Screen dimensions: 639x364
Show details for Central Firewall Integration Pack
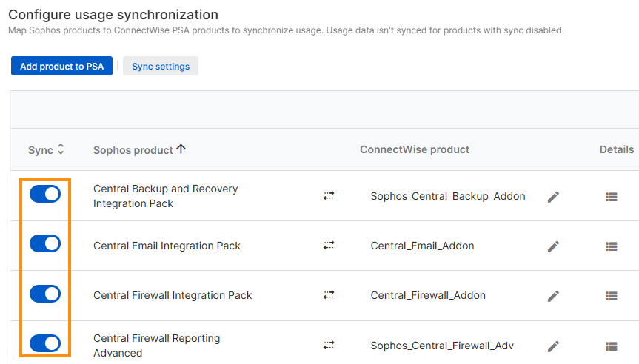point(611,296)
